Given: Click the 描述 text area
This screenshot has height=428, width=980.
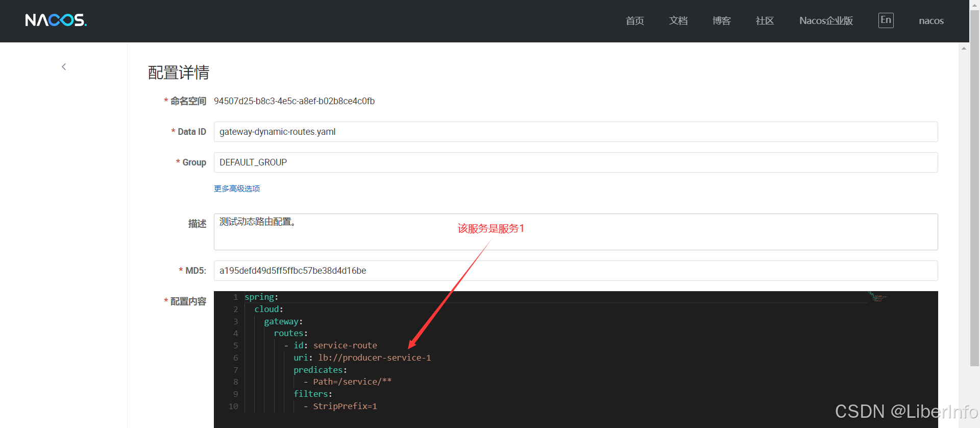Looking at the screenshot, I should pos(576,232).
